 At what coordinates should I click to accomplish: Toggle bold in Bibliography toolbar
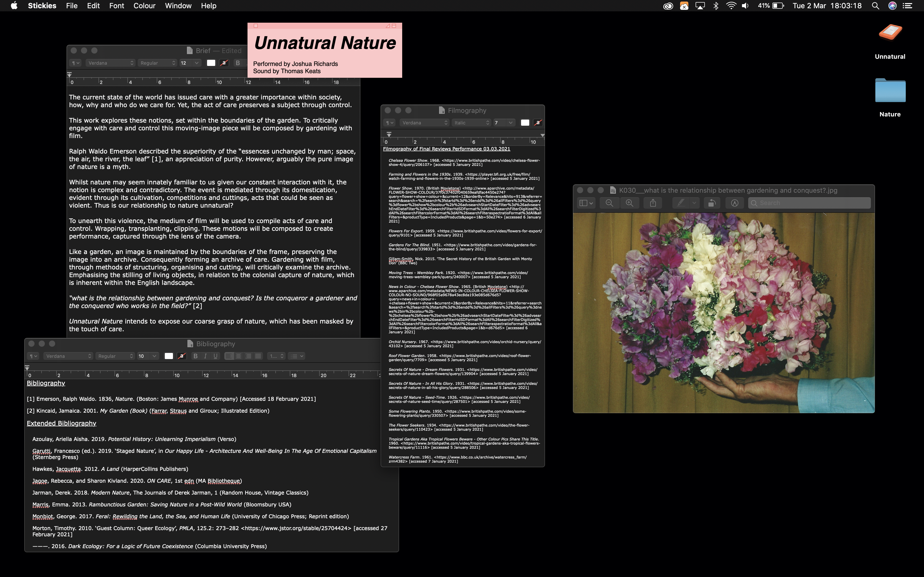pyautogui.click(x=195, y=356)
